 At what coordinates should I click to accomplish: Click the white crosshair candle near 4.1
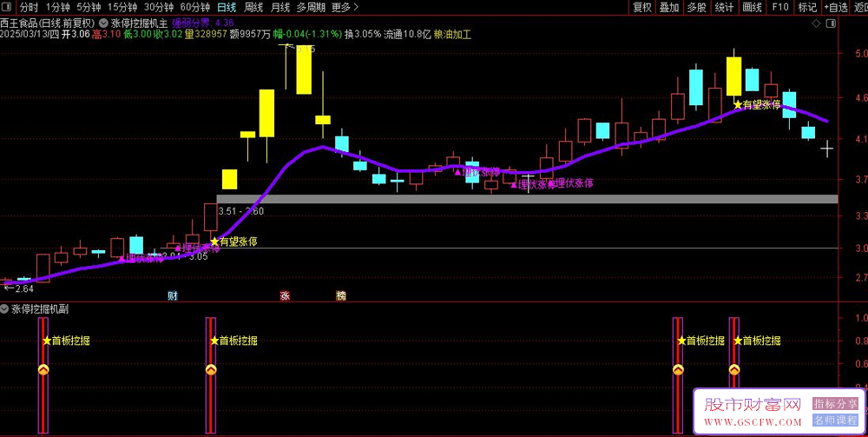point(827,149)
